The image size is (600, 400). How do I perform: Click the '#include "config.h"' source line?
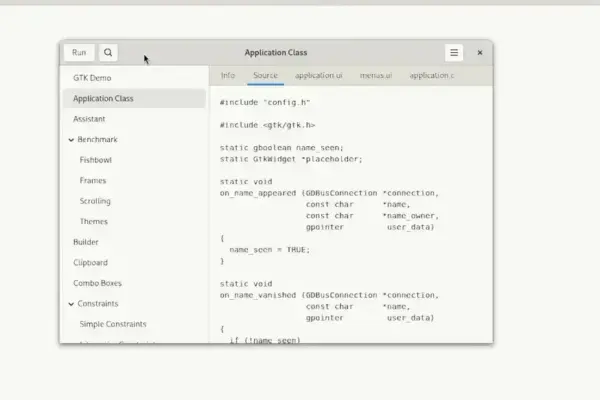click(x=265, y=102)
